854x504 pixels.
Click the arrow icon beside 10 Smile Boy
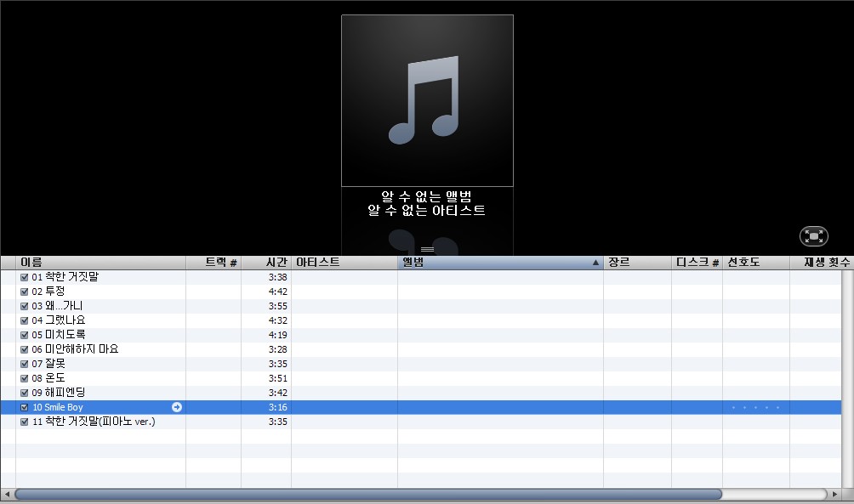(x=176, y=407)
